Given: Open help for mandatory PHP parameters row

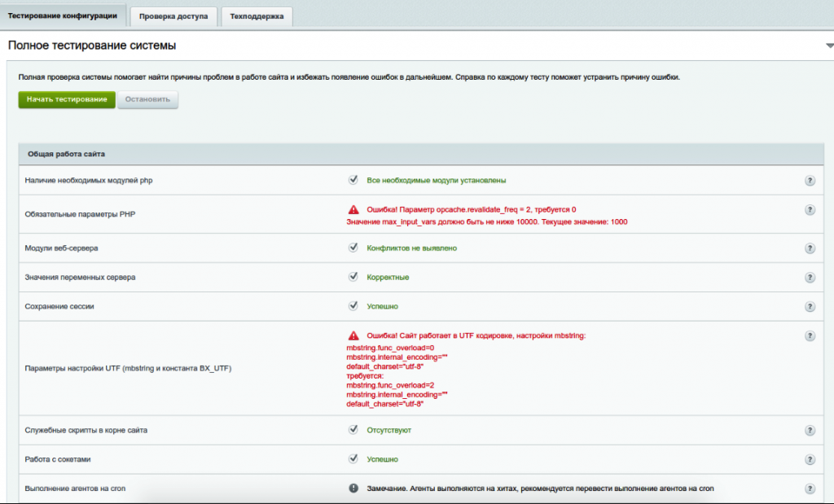Looking at the screenshot, I should click(810, 210).
